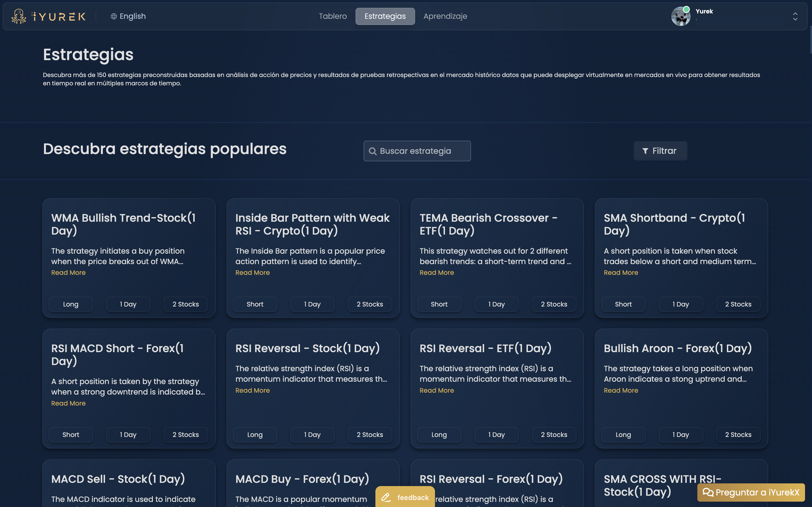This screenshot has height=507, width=812.
Task: Open Preguntar a iYurekX chat
Action: pos(751,492)
